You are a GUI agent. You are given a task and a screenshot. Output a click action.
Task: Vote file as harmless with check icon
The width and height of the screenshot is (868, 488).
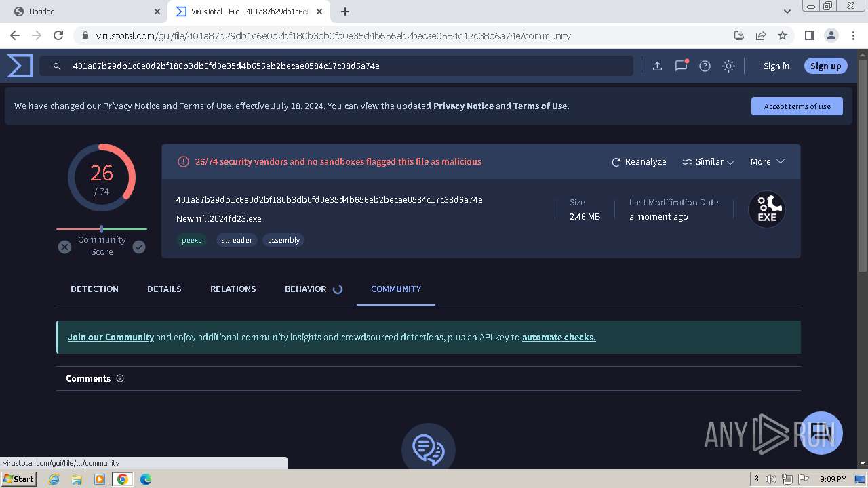(139, 247)
